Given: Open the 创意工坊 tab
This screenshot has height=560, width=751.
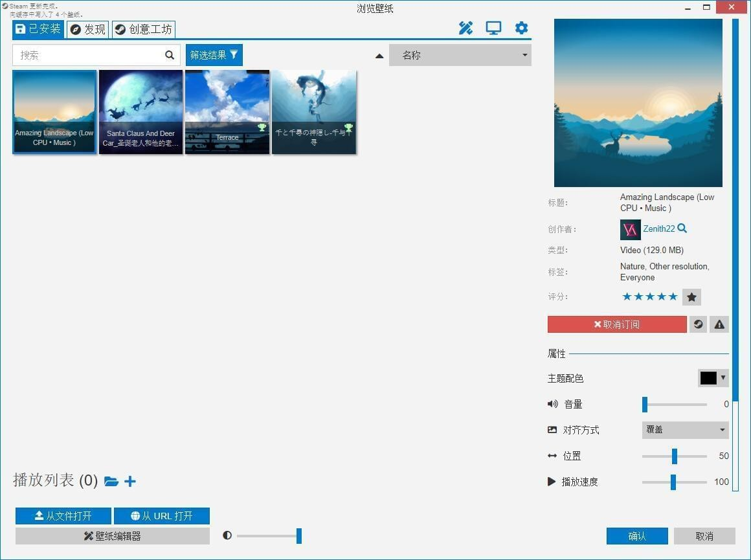Looking at the screenshot, I should pyautogui.click(x=144, y=29).
